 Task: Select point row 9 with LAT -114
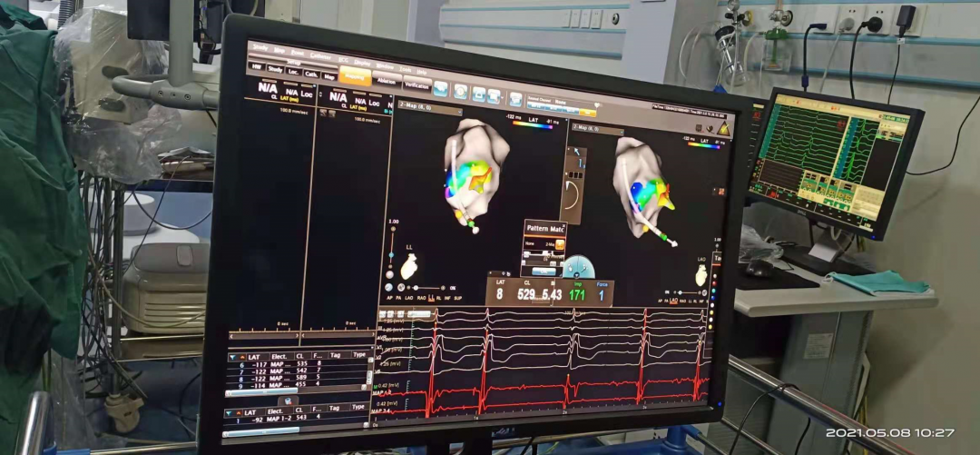click(294, 386)
